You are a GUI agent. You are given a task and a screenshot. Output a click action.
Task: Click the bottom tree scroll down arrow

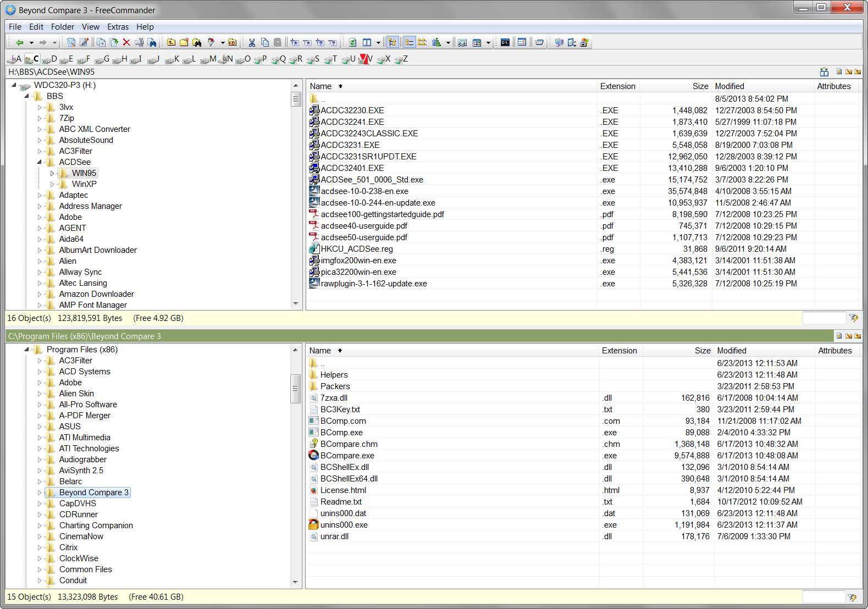(296, 582)
